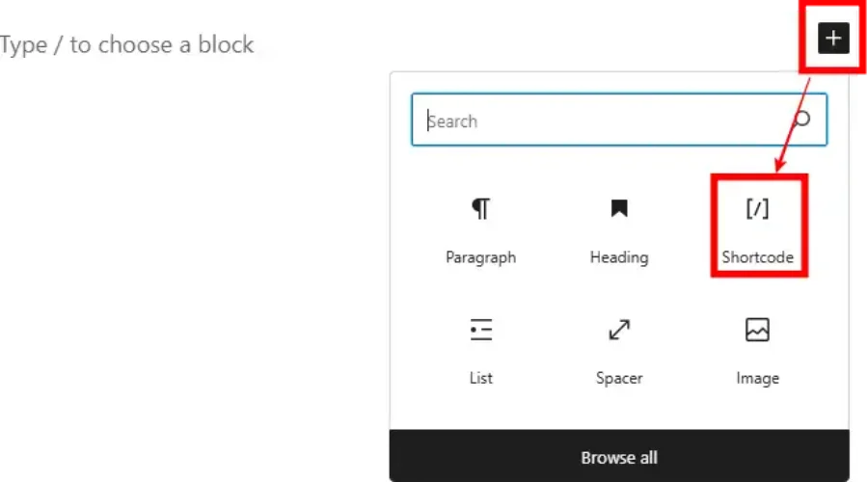This screenshot has height=482, width=868.
Task: Click the "Image" text label
Action: click(x=758, y=378)
